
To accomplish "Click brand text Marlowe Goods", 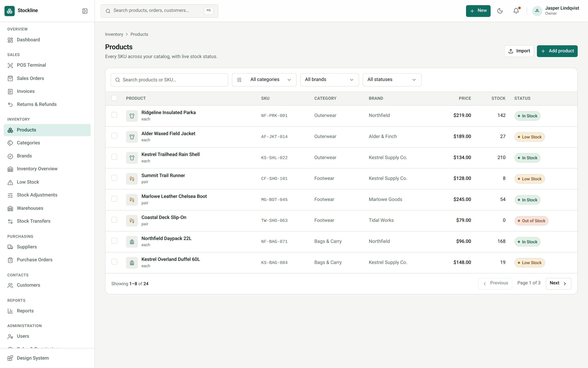I will click(x=385, y=199).
